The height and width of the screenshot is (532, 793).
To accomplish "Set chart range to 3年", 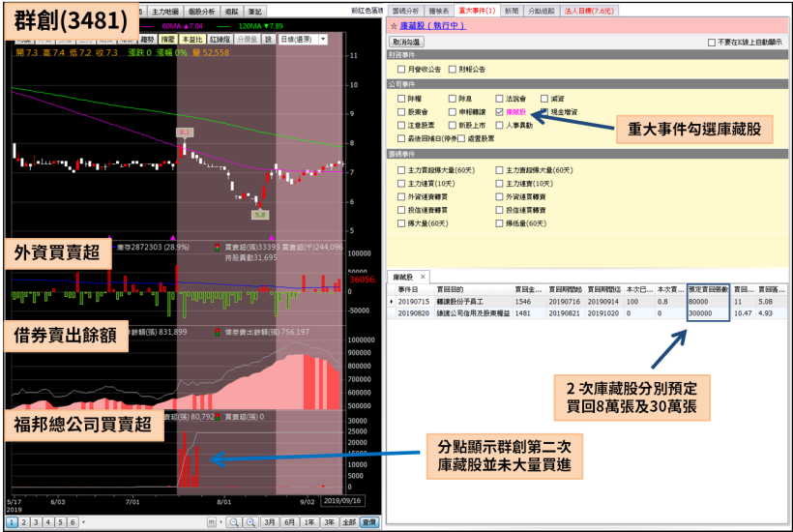I will click(x=329, y=522).
